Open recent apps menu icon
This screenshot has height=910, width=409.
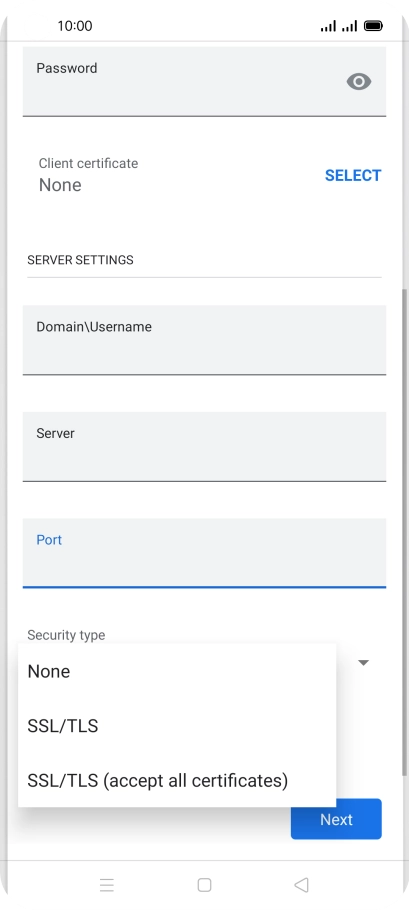coord(107,884)
